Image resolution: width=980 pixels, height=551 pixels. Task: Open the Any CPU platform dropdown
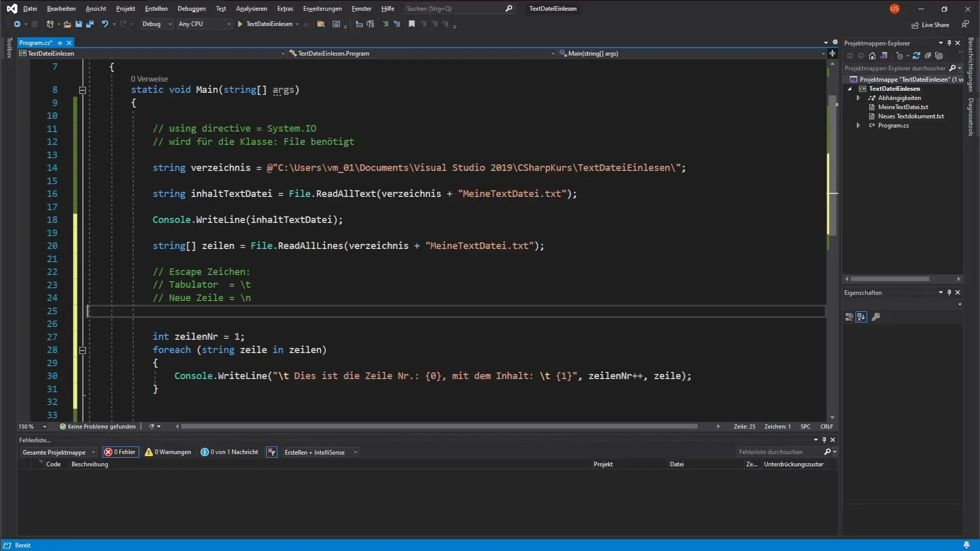204,24
